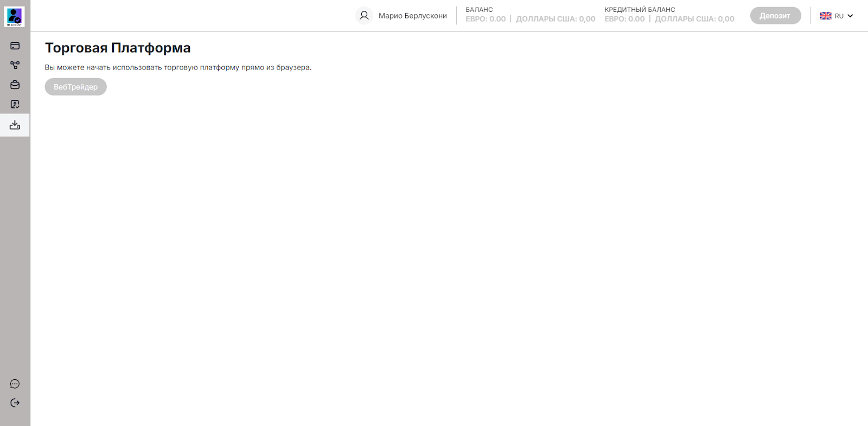This screenshot has width=868, height=426.
Task: Open the profile verification sidebar icon
Action: pos(15,104)
